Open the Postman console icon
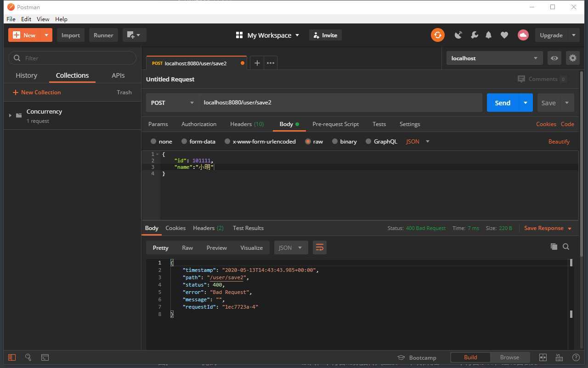The height and width of the screenshot is (368, 588). tap(45, 357)
